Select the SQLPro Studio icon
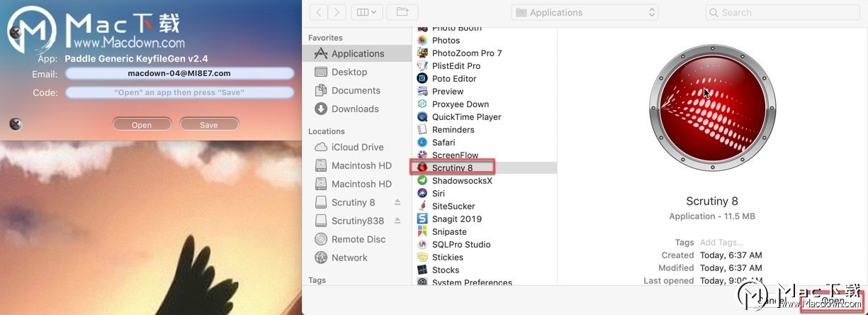The width and height of the screenshot is (868, 315). [x=422, y=245]
